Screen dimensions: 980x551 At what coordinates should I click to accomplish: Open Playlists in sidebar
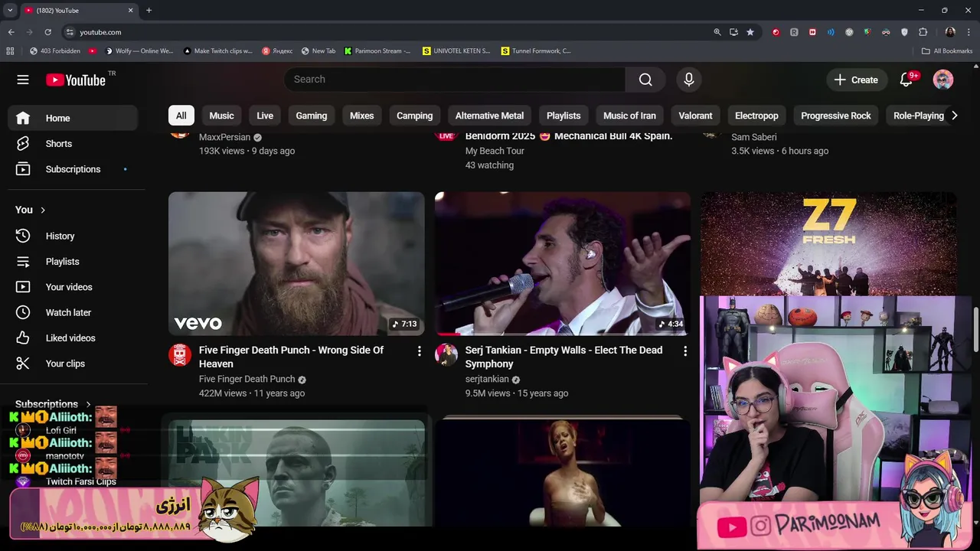click(x=73, y=261)
